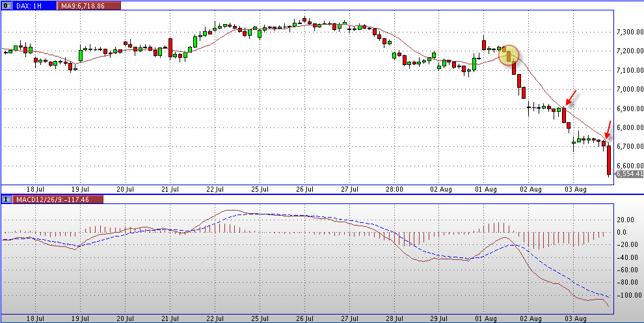Click the -80.00 MACD scale label

point(629,283)
